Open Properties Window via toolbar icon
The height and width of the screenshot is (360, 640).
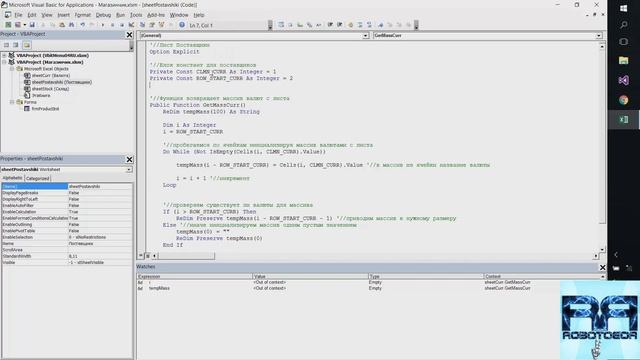(x=152, y=25)
